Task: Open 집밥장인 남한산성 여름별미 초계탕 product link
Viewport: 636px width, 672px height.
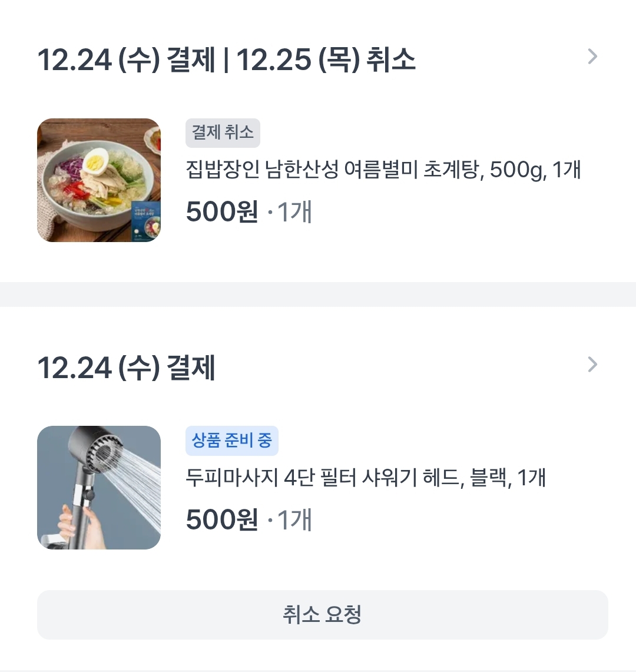Action: point(383,170)
